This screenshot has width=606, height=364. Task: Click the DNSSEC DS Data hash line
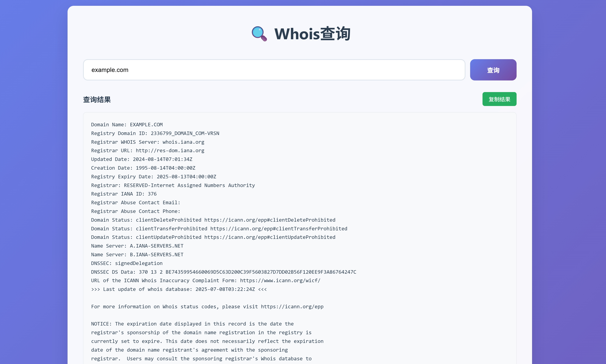tap(223, 272)
